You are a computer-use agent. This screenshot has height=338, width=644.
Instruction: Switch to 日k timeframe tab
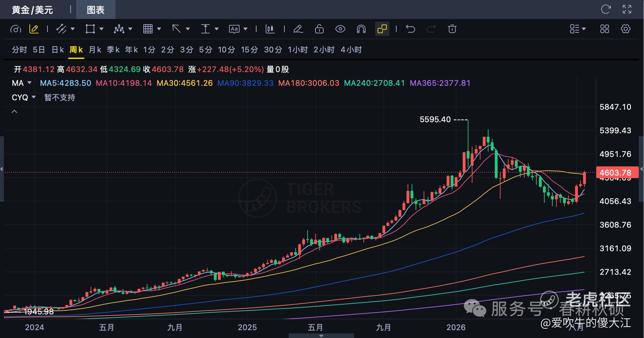click(x=58, y=50)
